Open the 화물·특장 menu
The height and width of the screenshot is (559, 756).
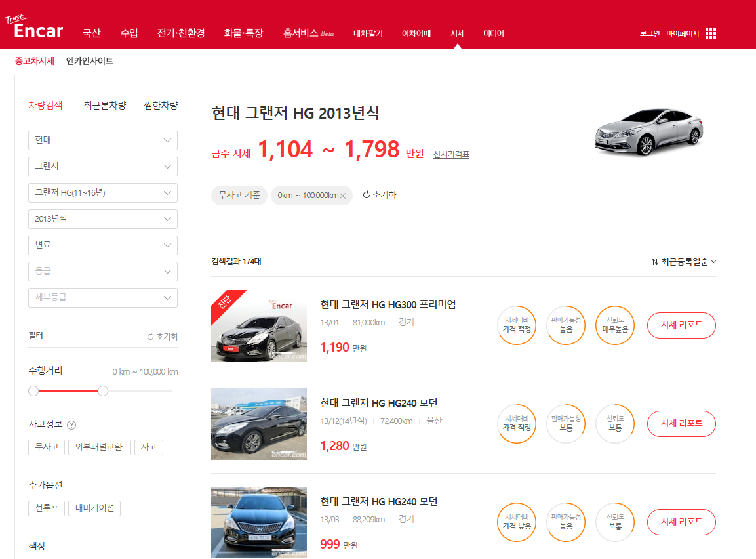point(243,33)
